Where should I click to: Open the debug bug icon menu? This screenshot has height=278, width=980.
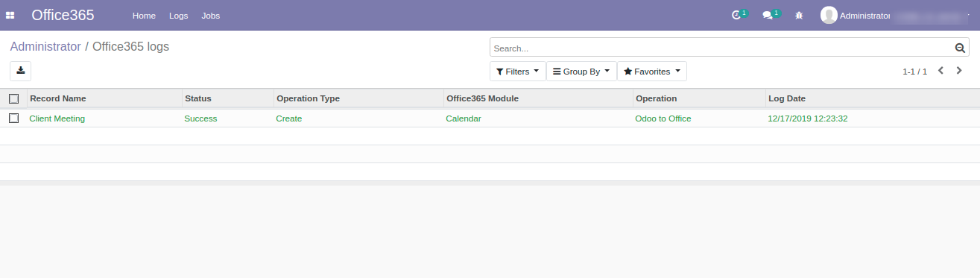(799, 16)
